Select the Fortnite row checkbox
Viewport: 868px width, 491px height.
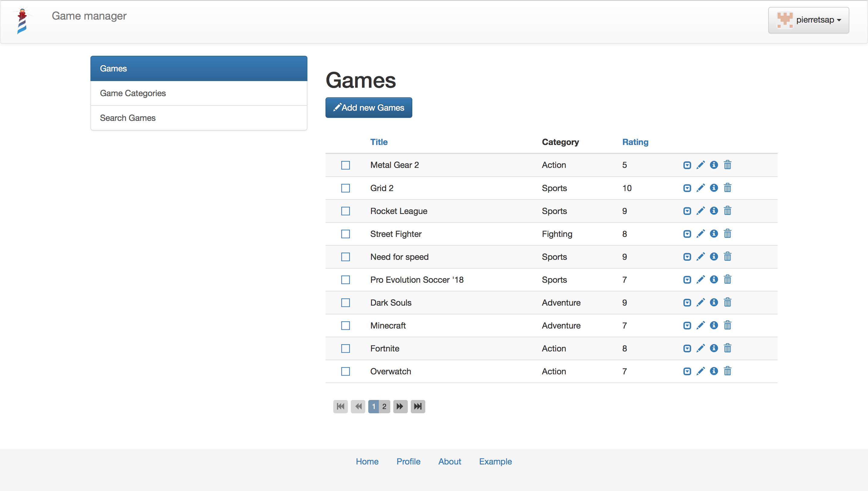point(345,349)
